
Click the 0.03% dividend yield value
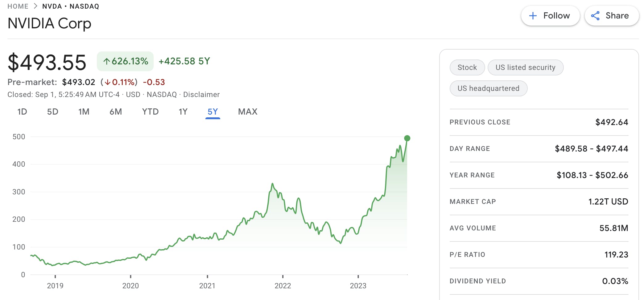click(615, 281)
